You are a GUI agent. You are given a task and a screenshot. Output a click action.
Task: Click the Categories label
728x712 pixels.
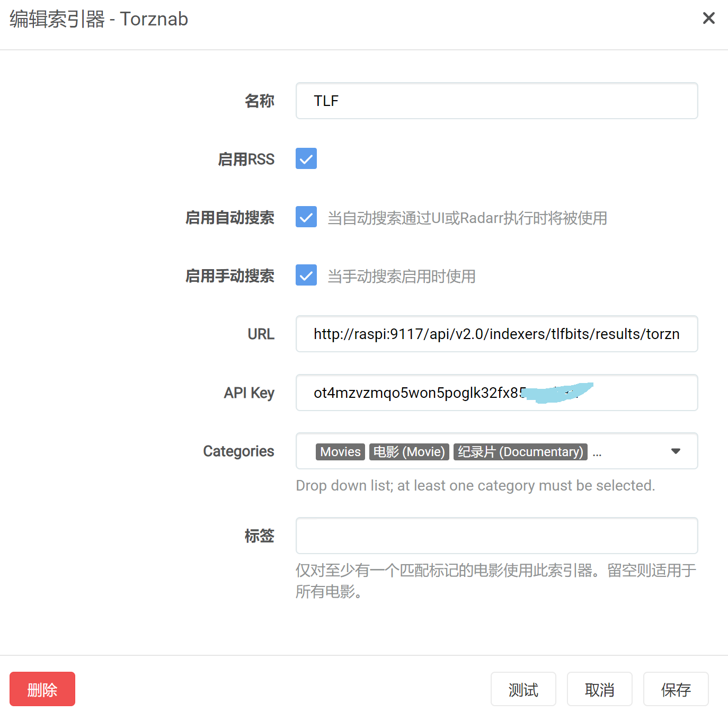pos(239,451)
